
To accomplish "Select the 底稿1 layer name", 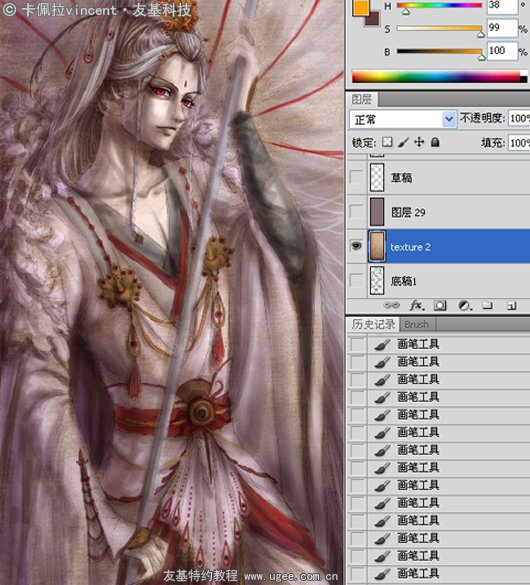I will pyautogui.click(x=403, y=281).
